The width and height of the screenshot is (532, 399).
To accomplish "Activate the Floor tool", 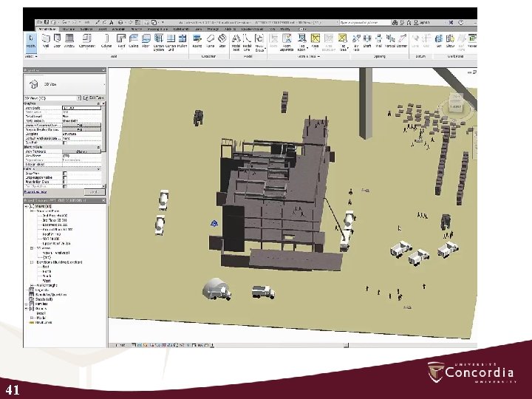I will 146,41.
